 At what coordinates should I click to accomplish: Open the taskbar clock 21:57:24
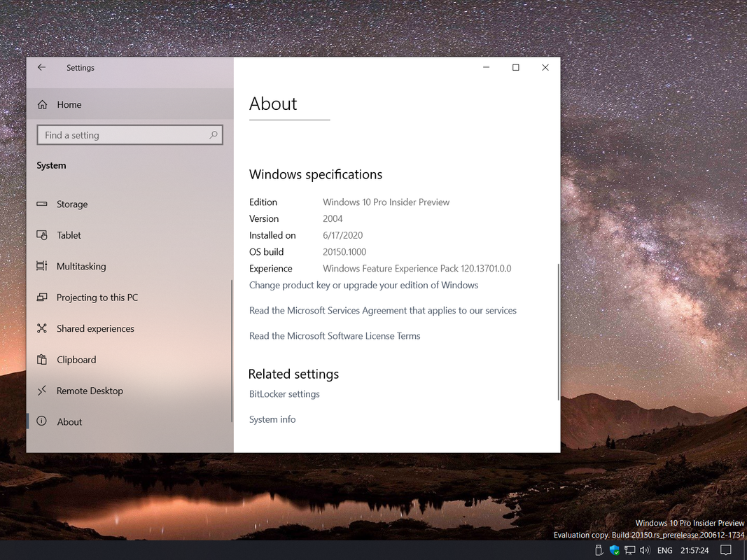[694, 550]
